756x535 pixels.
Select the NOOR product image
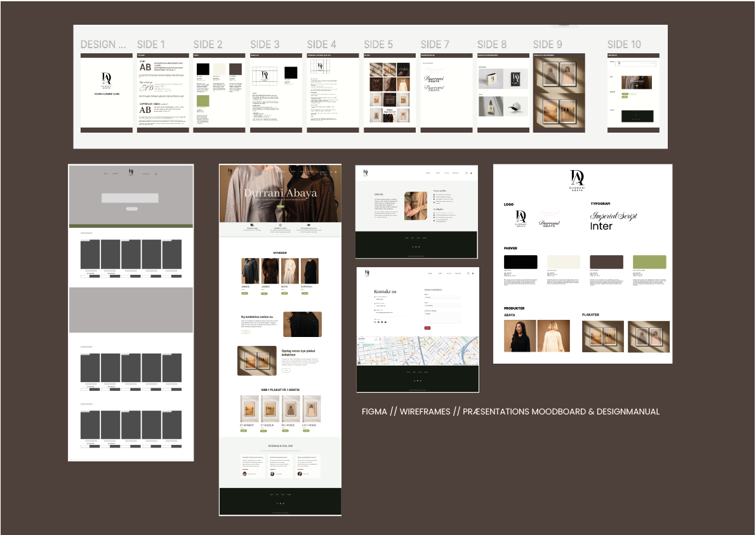point(289,271)
